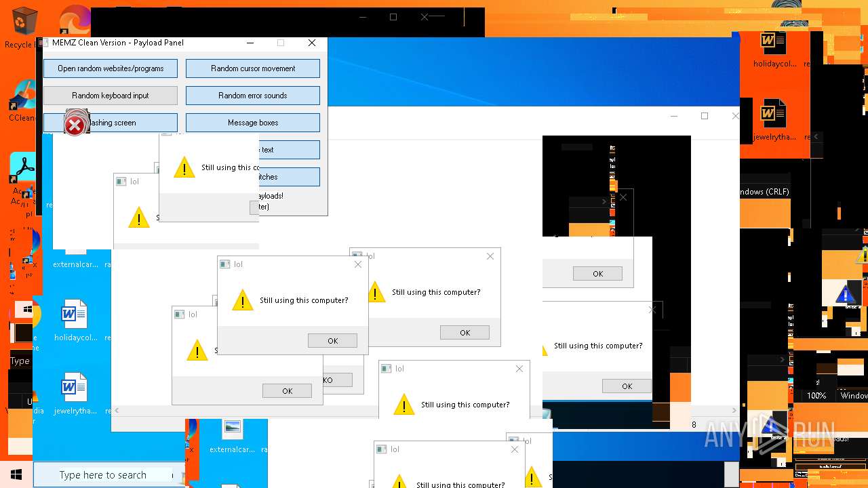Click right arrow of horizontal scrollbar
Screen dimensions: 868x488
click(734, 411)
